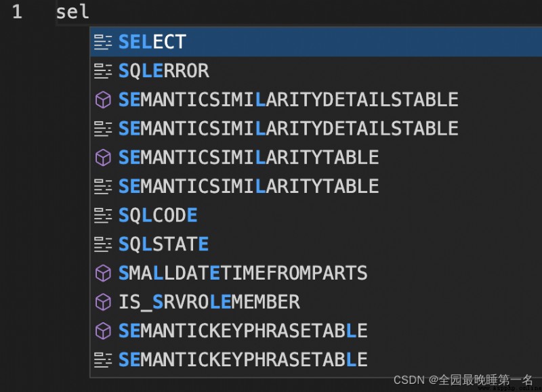This screenshot has width=542, height=392.
Task: Click keyword icon of last SEMANTICKEYPHRASETABLE
Action: point(103,360)
